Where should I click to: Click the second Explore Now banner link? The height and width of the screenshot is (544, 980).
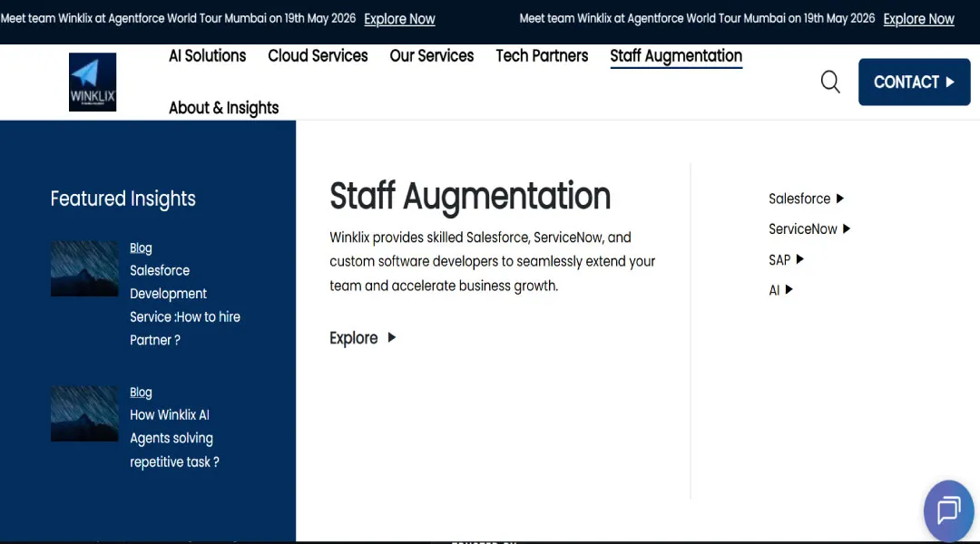[918, 19]
